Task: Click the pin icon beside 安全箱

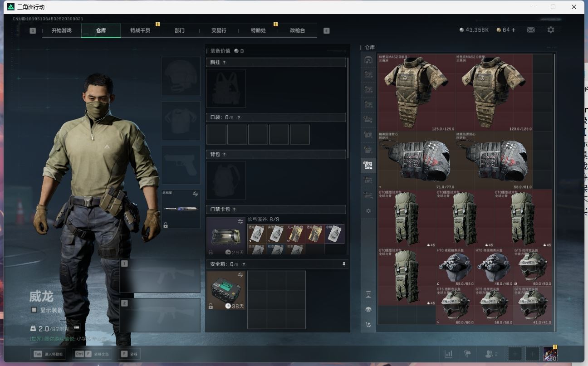Action: tap(343, 264)
